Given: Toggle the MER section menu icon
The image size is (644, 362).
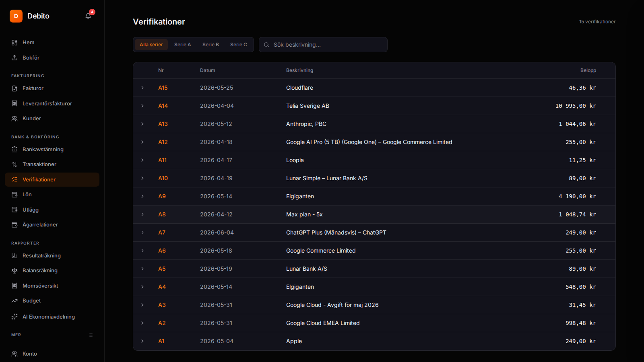Looking at the screenshot, I should 91,335.
